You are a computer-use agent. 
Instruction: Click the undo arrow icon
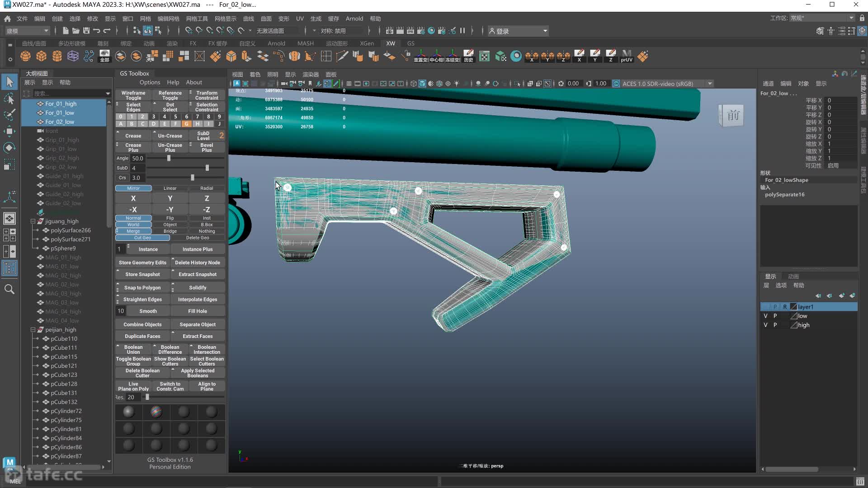pos(96,31)
